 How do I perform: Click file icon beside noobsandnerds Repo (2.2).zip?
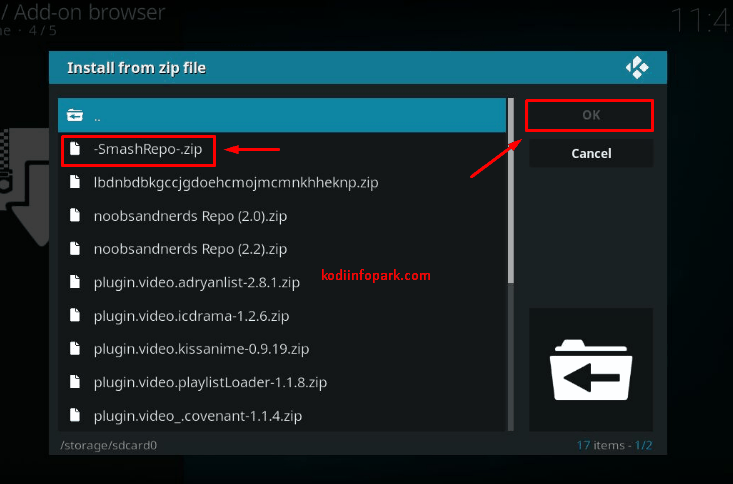(x=75, y=248)
